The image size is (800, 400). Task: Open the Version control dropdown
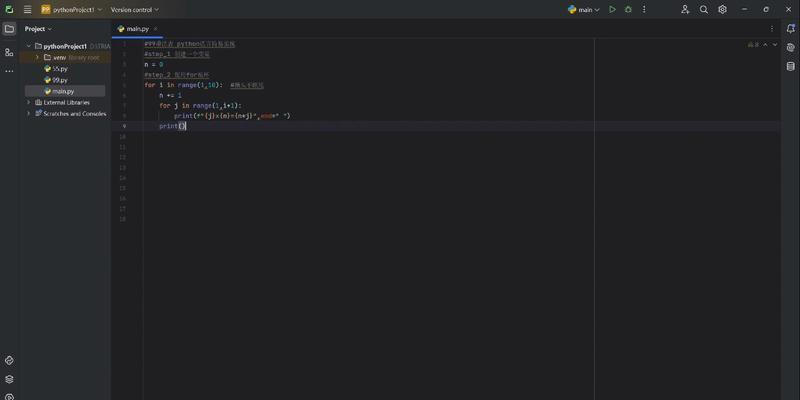[x=135, y=10]
